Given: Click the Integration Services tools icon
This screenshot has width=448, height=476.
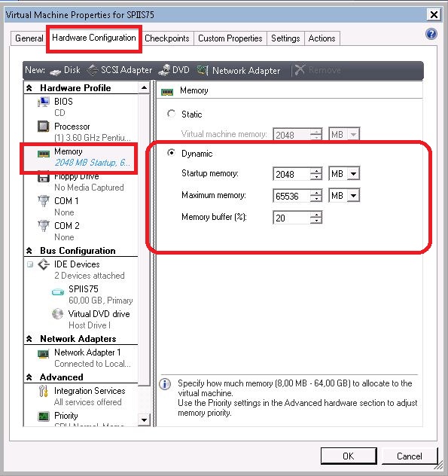Looking at the screenshot, I should [x=44, y=391].
